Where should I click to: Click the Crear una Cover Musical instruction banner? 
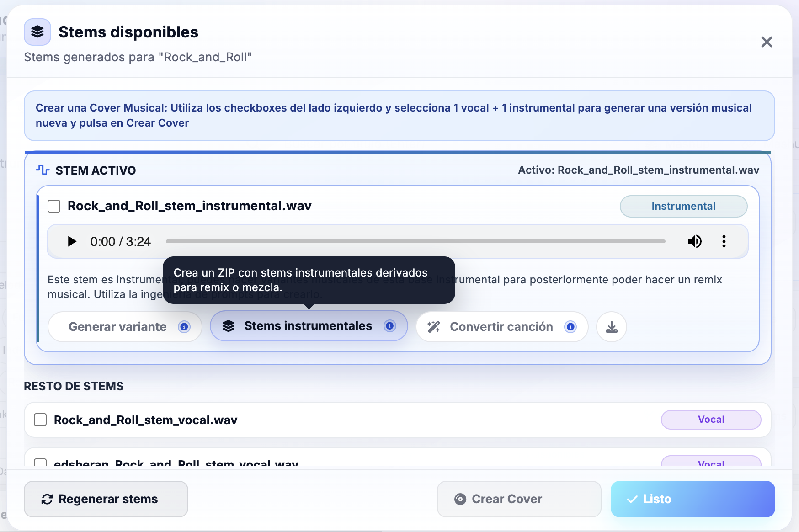click(399, 116)
